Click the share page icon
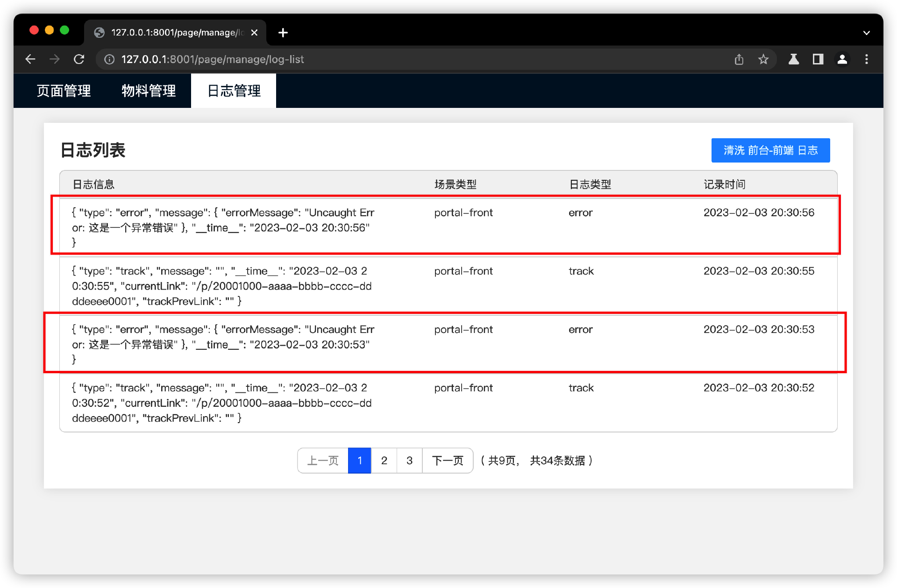The height and width of the screenshot is (588, 897). click(739, 59)
